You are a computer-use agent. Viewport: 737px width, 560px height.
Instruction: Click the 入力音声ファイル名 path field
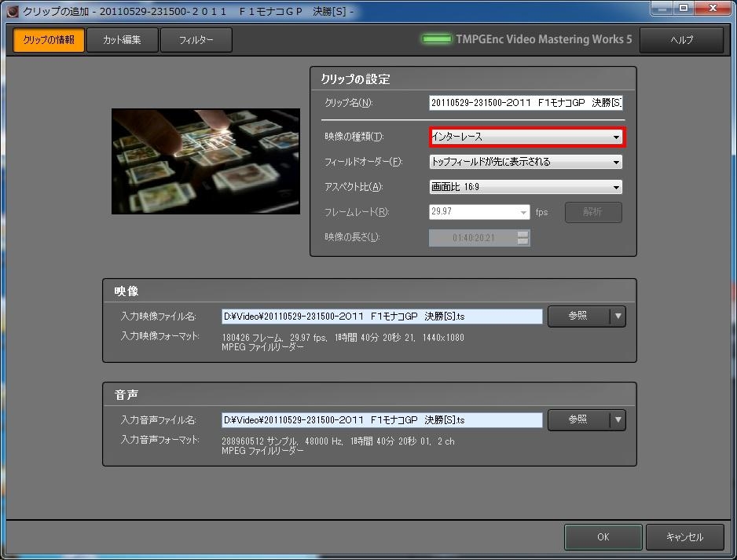point(382,419)
